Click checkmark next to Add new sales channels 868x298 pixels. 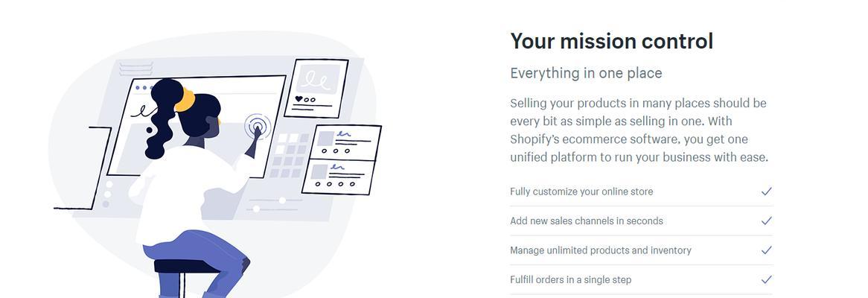(x=766, y=221)
